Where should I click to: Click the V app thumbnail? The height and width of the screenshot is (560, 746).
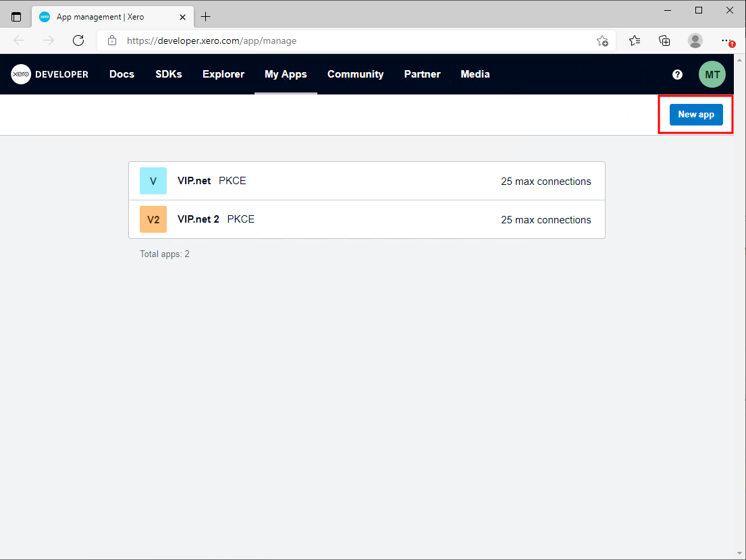click(153, 181)
